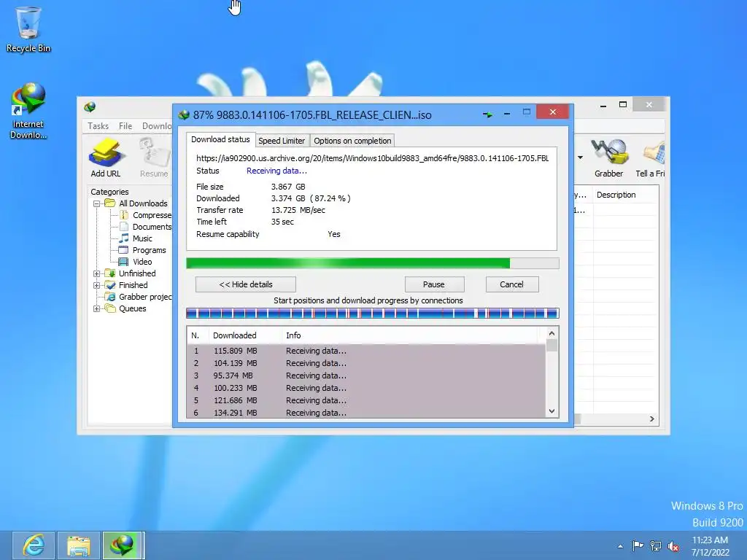Screen dimensions: 747x560
Task: Select connection row with 95.374 MB
Action: (366, 376)
